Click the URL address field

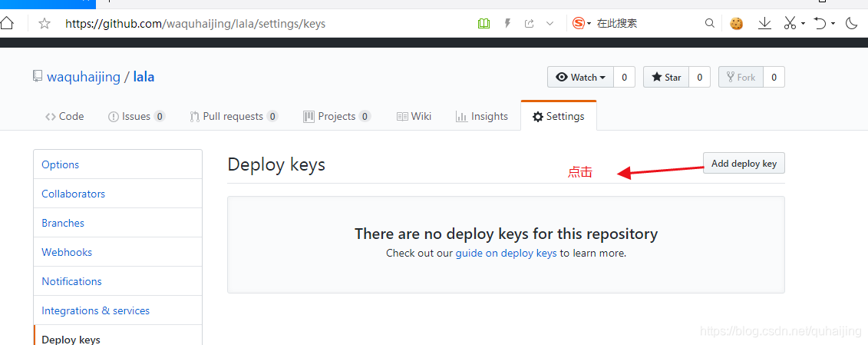tap(196, 24)
